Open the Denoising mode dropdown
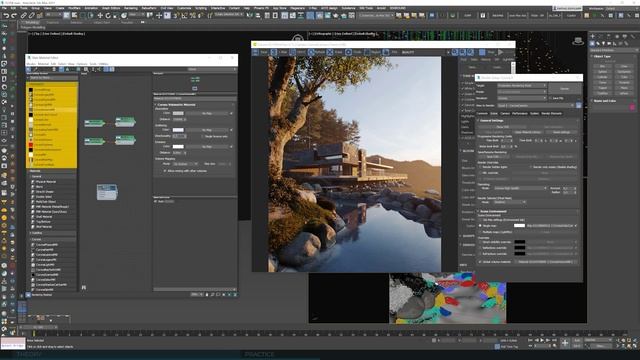Image resolution: width=640 pixels, height=360 pixels. [520, 188]
